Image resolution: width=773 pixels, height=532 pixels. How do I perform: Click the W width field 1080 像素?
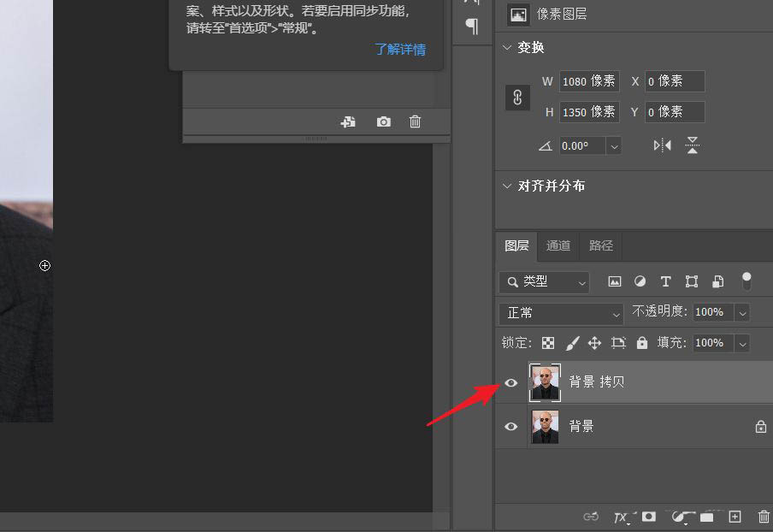pos(589,81)
